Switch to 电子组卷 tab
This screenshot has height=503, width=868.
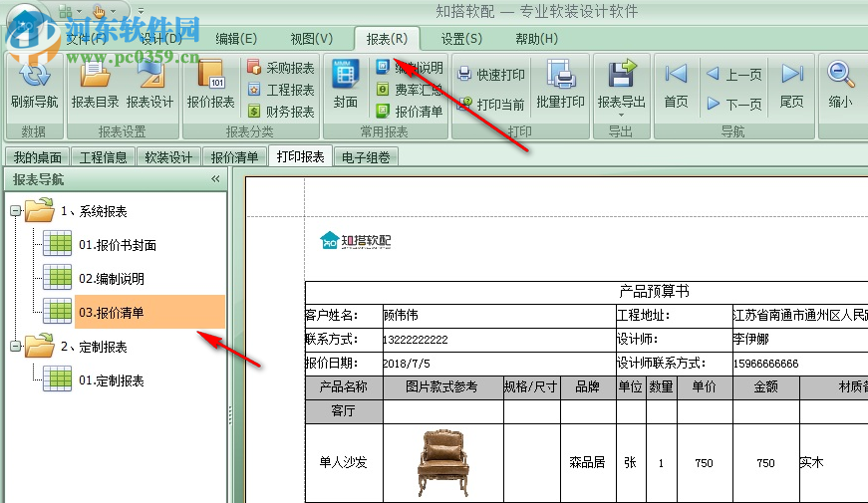(366, 157)
